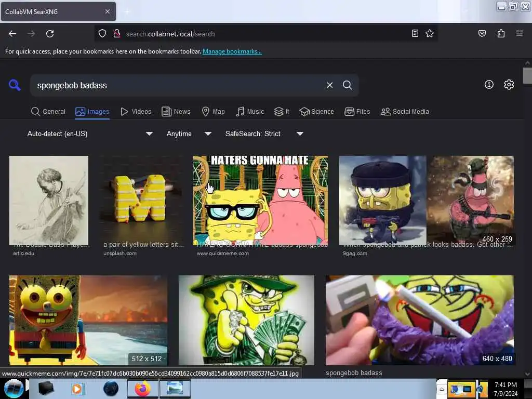
Task: Open the Windows Start orb
Action: tap(14, 389)
